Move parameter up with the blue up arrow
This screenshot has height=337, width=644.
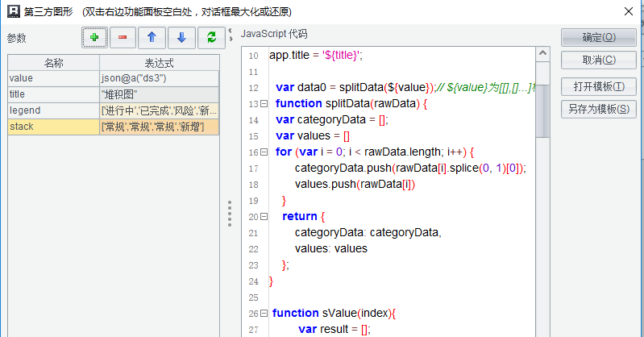click(152, 38)
